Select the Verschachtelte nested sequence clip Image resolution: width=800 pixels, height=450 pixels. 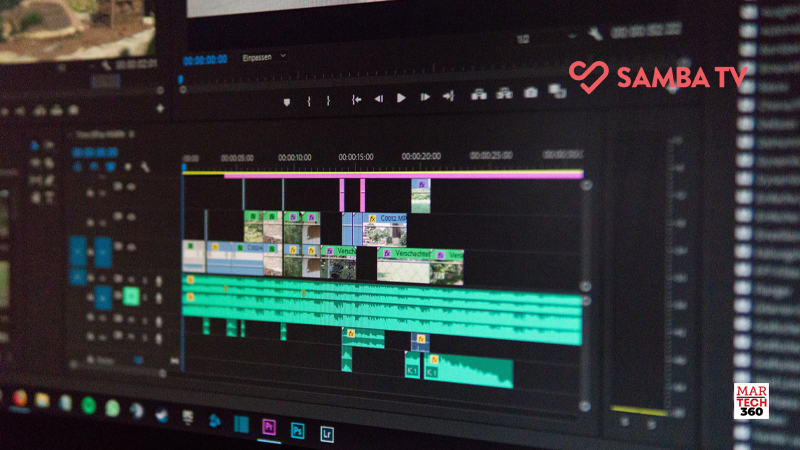pos(404,264)
